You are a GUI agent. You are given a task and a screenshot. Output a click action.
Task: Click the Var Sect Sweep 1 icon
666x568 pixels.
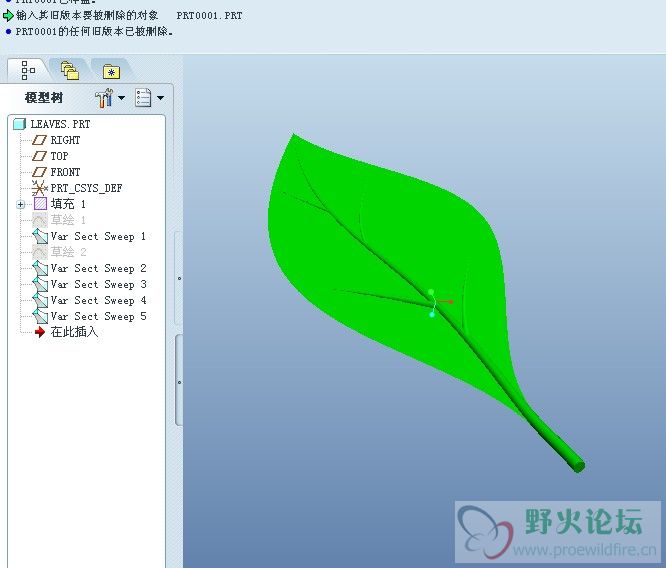pyautogui.click(x=40, y=236)
